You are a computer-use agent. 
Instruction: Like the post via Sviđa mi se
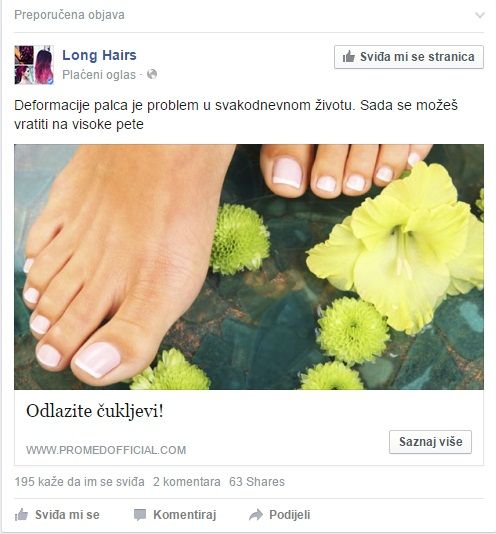[57, 515]
